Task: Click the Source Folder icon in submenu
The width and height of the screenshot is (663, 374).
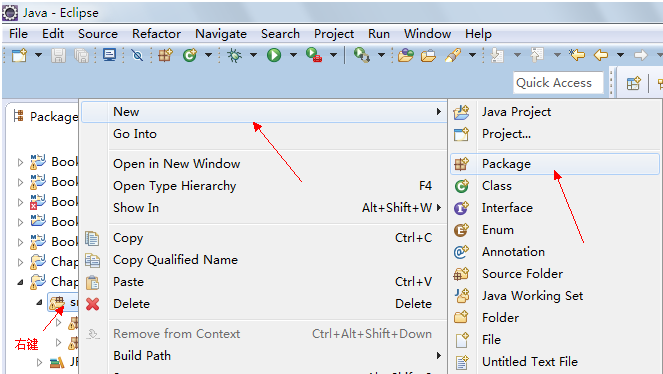Action: click(461, 273)
